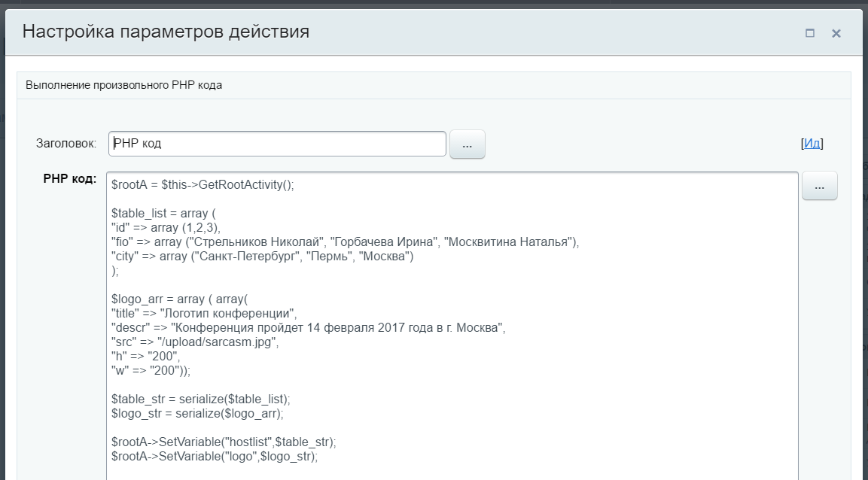Click the Заголовок text field
Screen dimensions: 868x480
(277, 144)
